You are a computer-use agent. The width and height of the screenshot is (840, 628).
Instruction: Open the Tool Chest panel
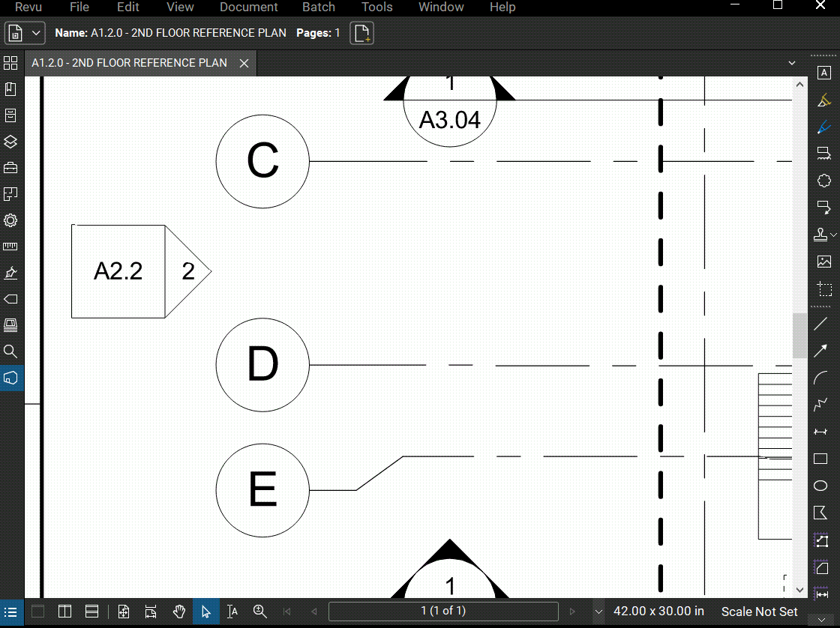click(x=10, y=168)
